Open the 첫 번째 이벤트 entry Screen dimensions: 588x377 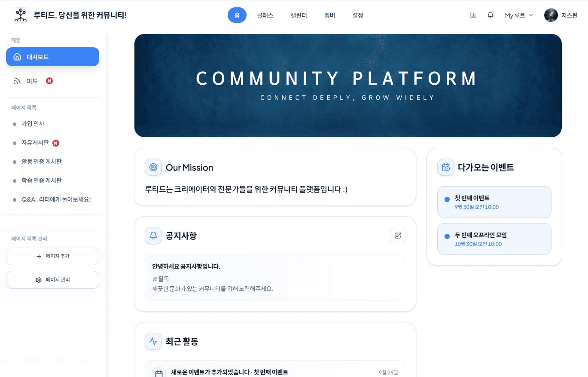click(x=494, y=202)
